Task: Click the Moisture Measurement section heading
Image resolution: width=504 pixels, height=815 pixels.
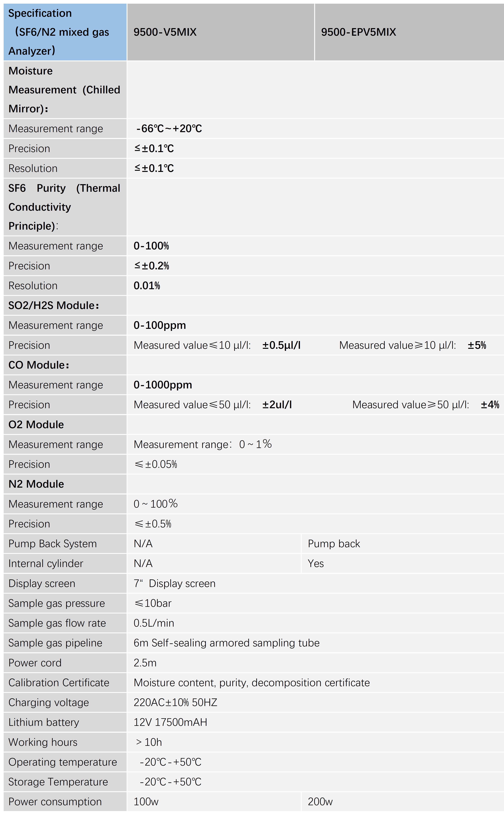Action: pos(64,90)
